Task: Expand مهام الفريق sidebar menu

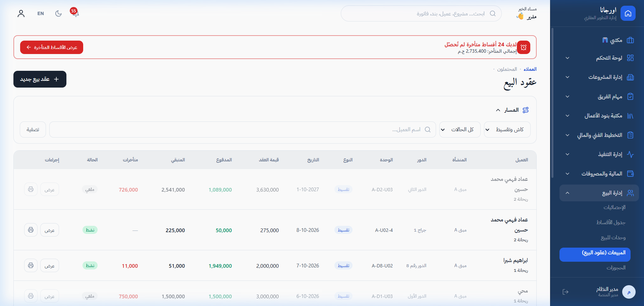Action: pyautogui.click(x=599, y=97)
